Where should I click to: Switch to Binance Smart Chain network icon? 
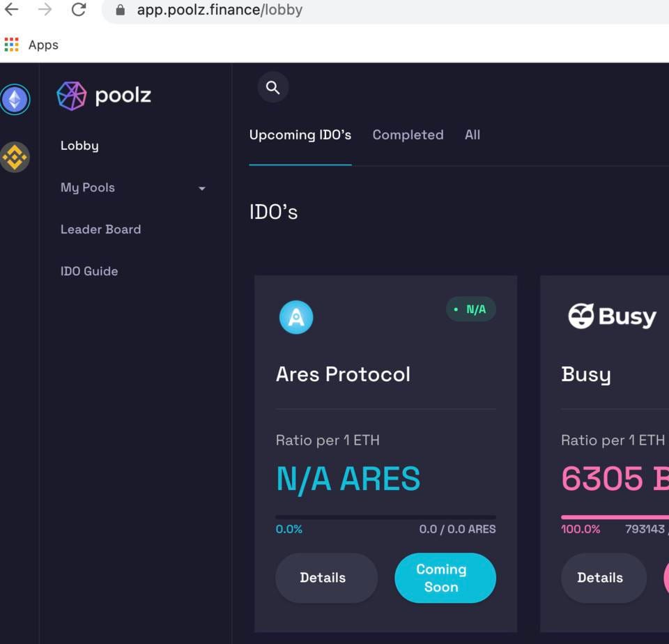coord(15,157)
